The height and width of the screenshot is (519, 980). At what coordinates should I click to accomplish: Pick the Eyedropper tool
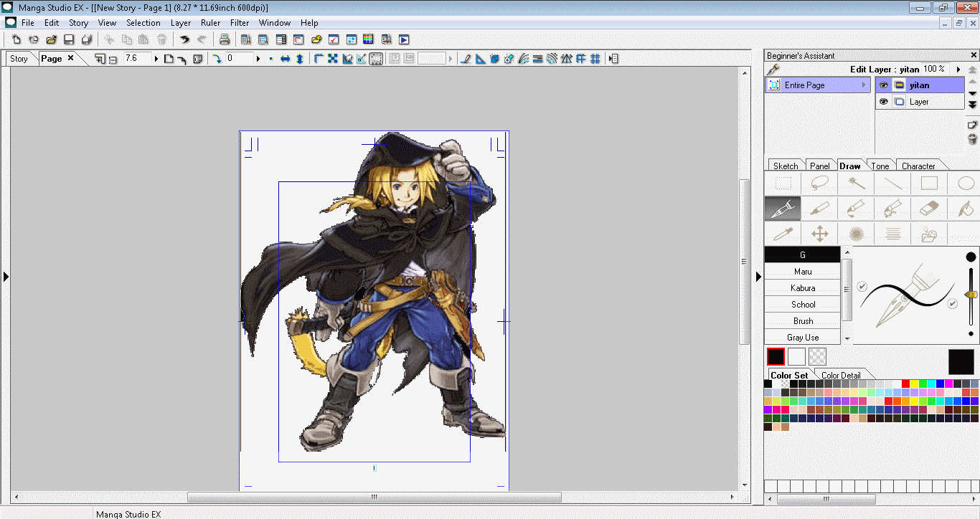[783, 234]
